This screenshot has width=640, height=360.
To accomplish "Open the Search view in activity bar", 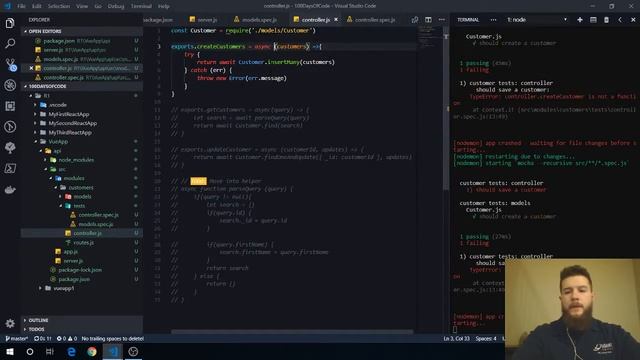I will [x=10, y=43].
